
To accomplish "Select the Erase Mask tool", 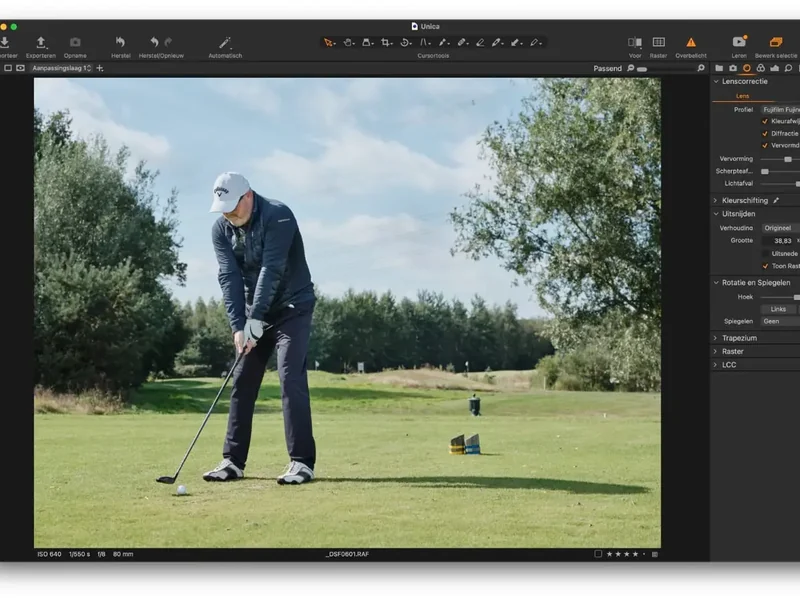I will tap(480, 43).
